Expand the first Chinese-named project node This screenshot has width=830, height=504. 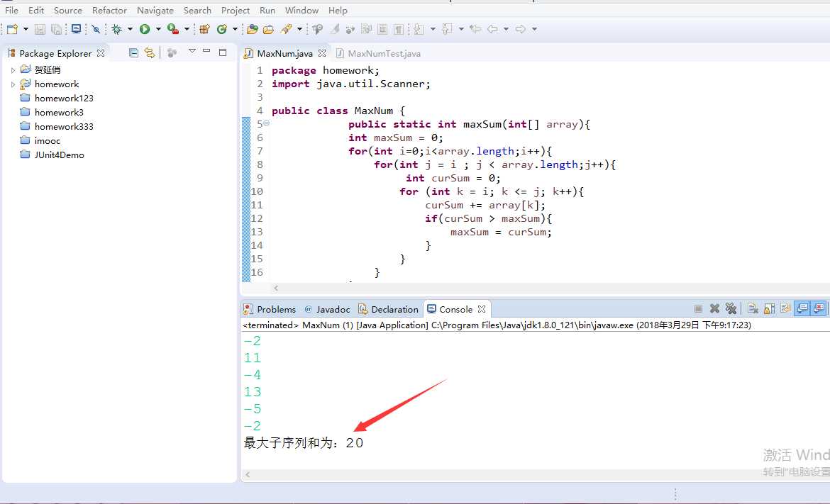[13, 69]
